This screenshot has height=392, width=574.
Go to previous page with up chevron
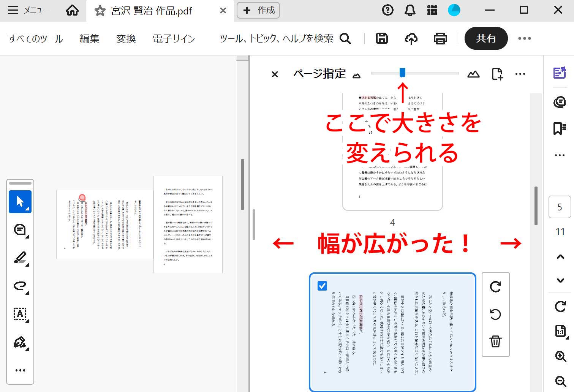560,257
